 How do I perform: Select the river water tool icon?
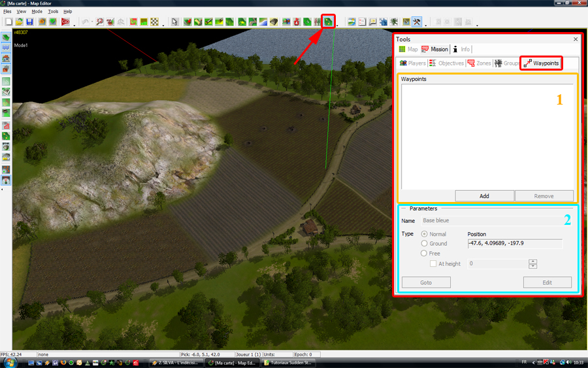263,22
